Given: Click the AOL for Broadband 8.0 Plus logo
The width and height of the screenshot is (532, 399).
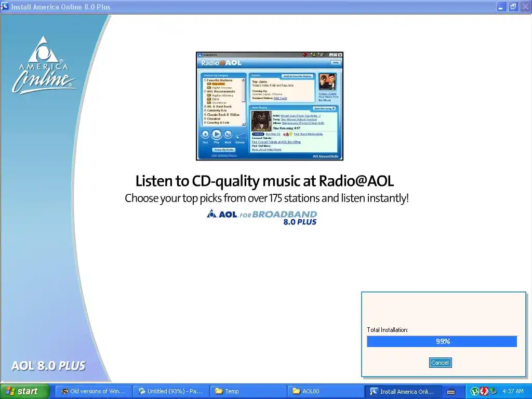Looking at the screenshot, I should point(262,218).
